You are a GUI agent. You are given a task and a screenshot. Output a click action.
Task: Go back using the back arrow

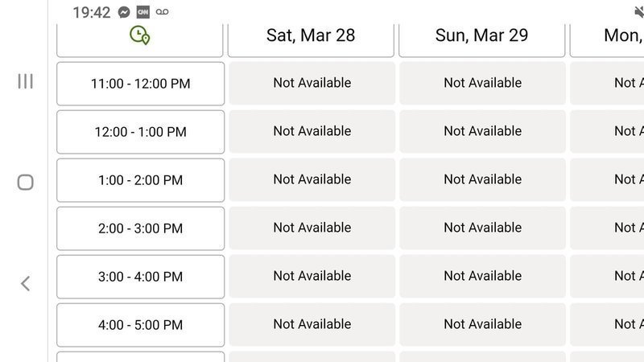[x=25, y=283]
